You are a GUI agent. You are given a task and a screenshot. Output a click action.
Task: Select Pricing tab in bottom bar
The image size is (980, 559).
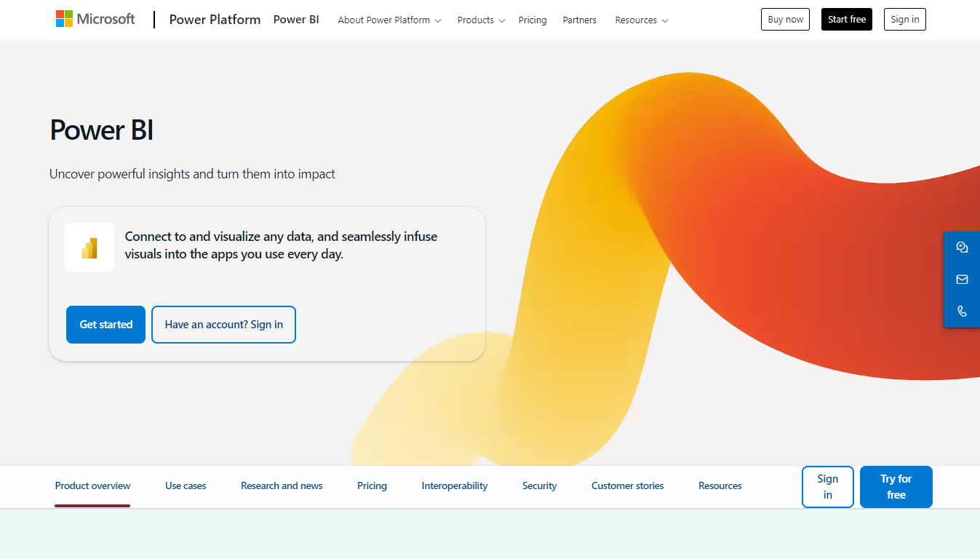pos(372,486)
